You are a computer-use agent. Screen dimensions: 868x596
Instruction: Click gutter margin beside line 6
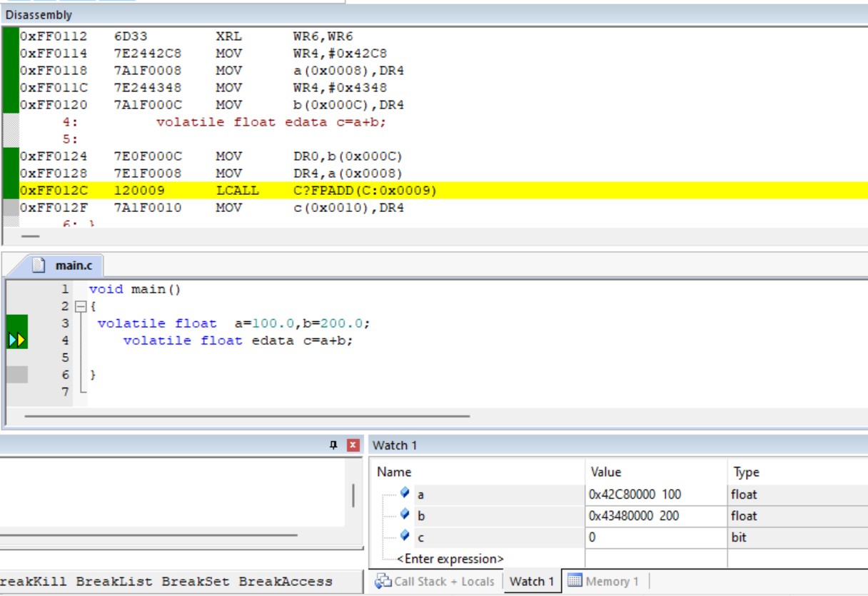pos(17,375)
